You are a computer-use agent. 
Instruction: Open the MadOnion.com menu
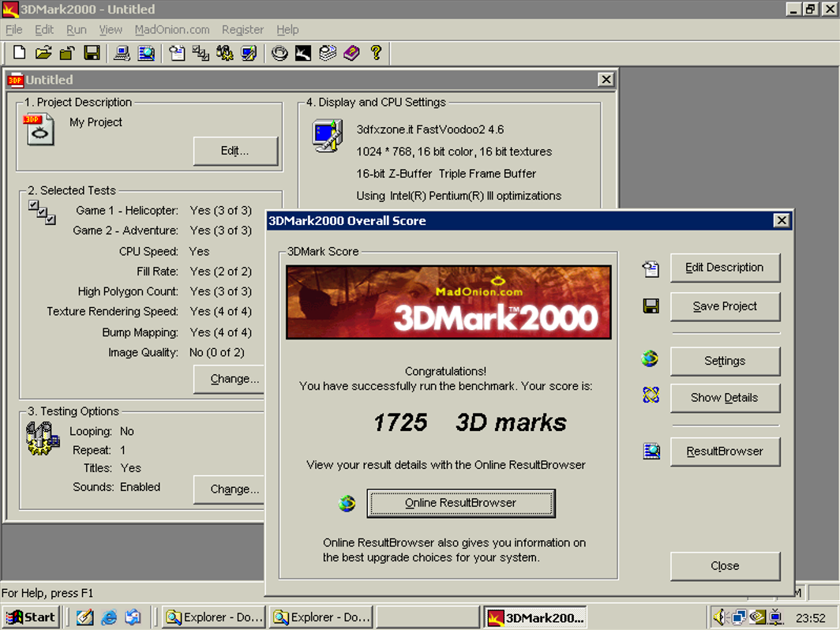click(172, 29)
